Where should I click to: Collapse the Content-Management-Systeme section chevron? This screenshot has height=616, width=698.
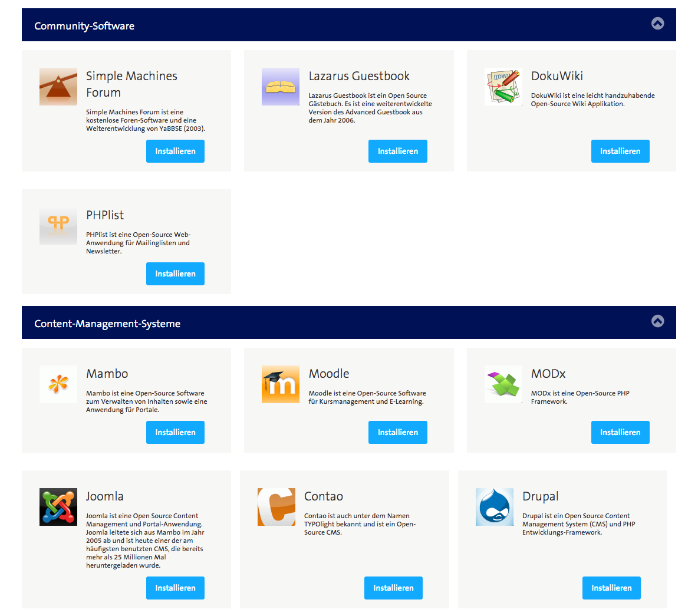[657, 321]
